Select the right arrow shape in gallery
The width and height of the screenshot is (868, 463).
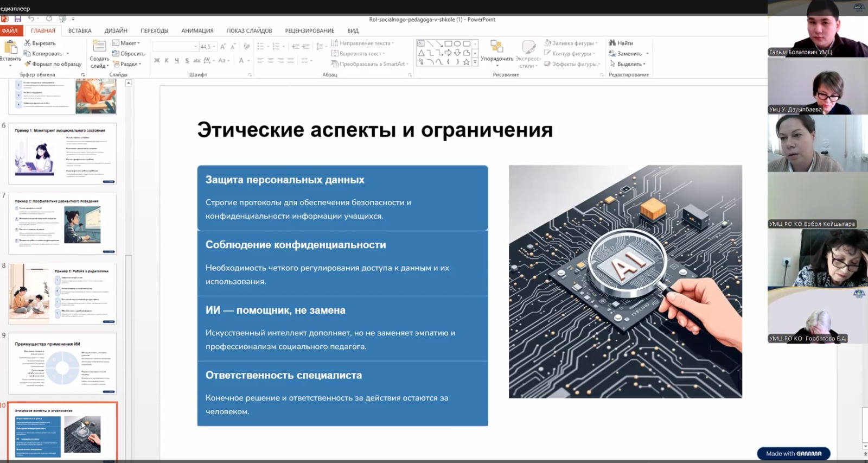pos(448,53)
